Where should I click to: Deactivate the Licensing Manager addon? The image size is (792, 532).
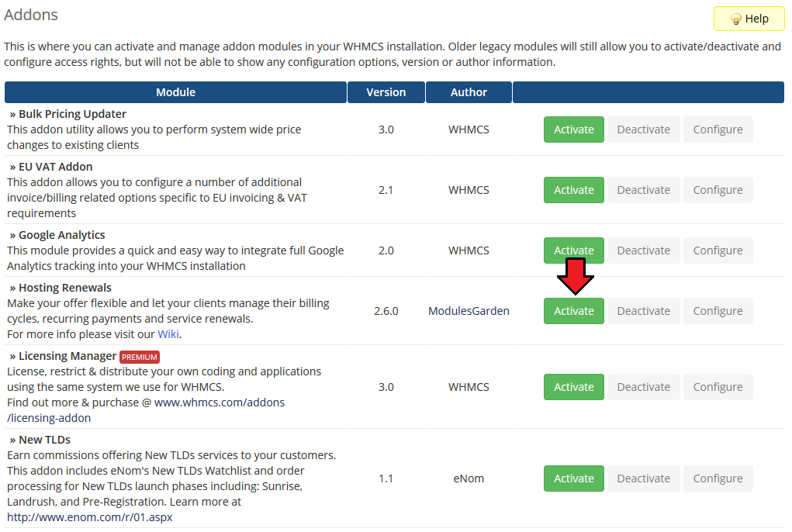point(644,387)
